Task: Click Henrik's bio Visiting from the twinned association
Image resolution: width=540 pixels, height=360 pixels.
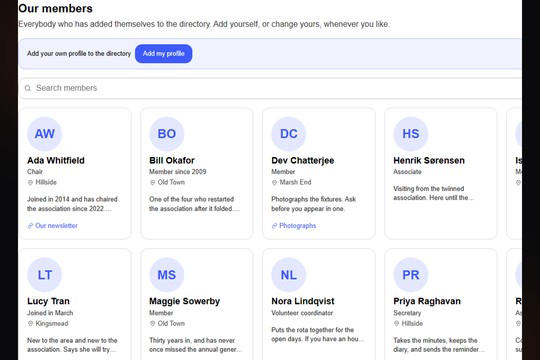Action: (434, 193)
